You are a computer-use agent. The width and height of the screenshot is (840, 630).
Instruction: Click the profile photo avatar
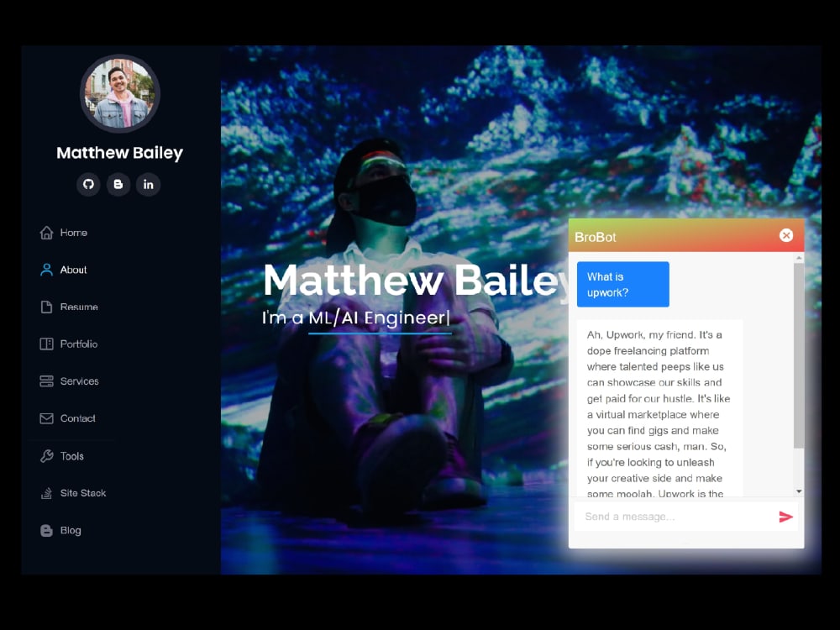[120, 93]
